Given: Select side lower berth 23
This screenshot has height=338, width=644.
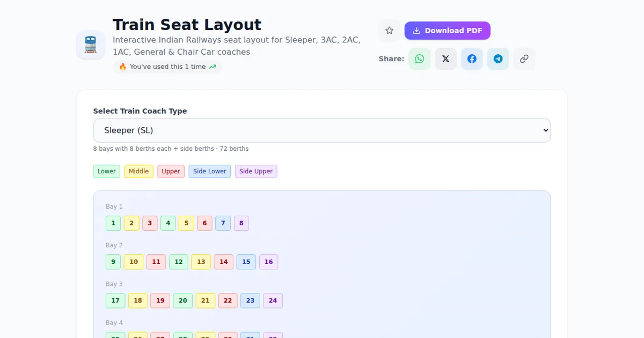Looking at the screenshot, I should click(x=251, y=300).
